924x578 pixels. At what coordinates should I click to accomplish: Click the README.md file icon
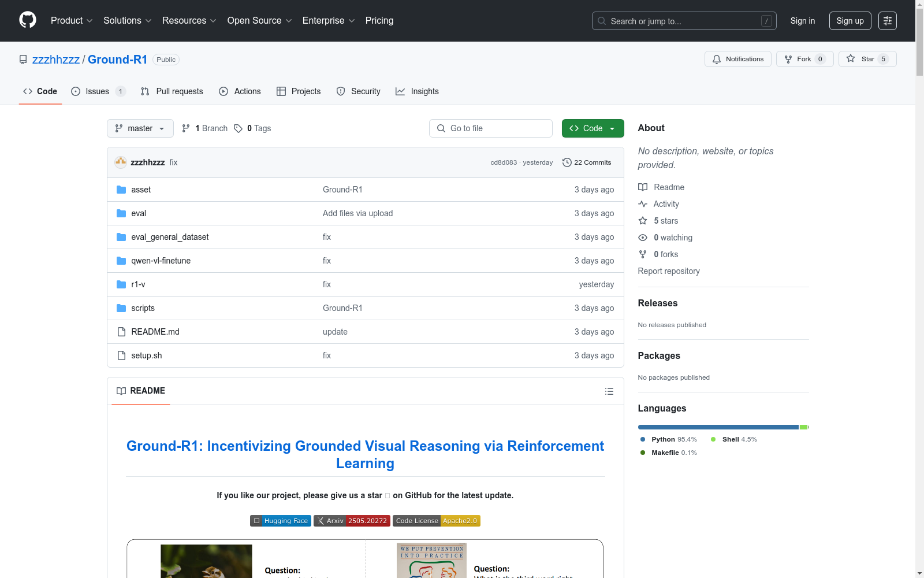121,332
